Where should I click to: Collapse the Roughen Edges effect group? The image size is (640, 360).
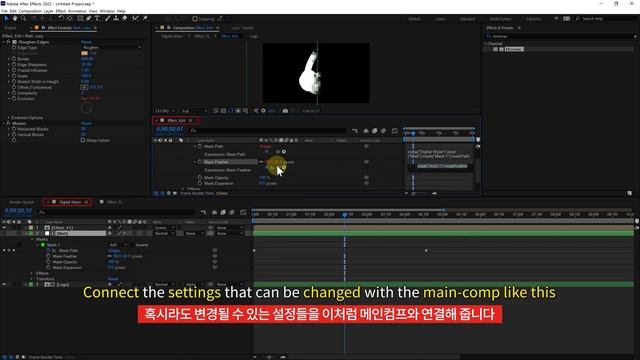4,42
